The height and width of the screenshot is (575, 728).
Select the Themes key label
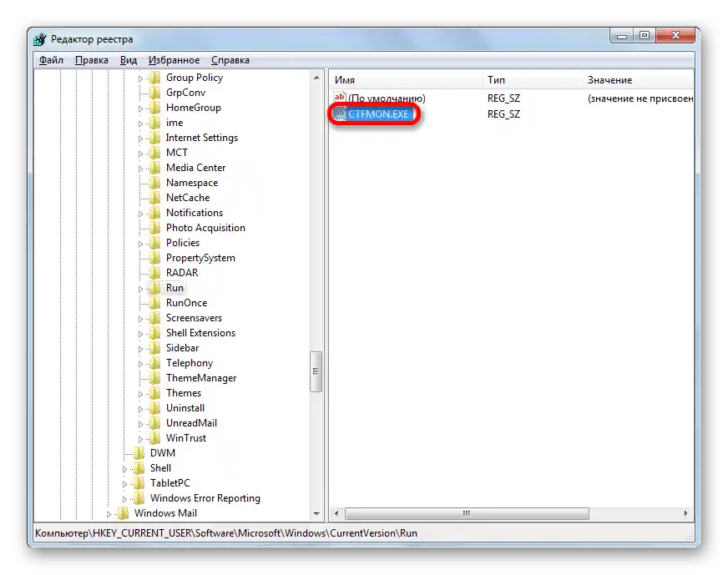pyautogui.click(x=184, y=393)
